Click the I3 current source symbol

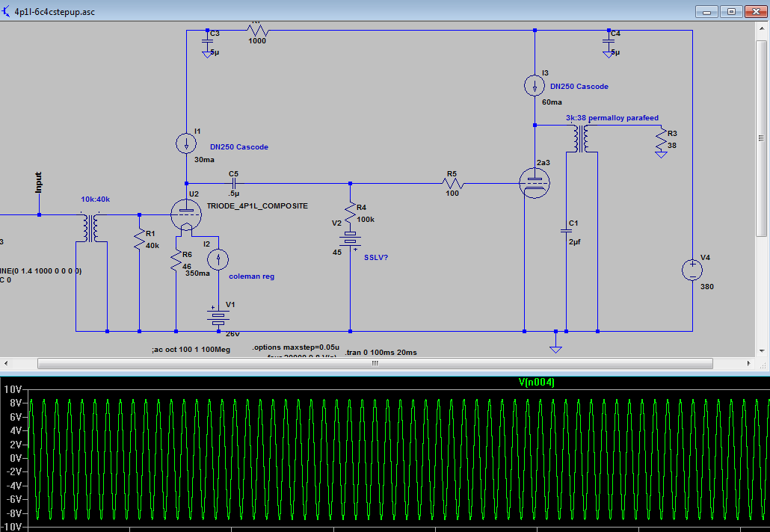(x=535, y=86)
